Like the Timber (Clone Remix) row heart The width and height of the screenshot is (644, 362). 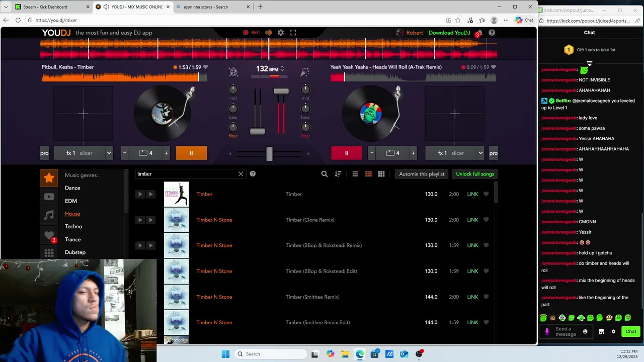(x=486, y=220)
